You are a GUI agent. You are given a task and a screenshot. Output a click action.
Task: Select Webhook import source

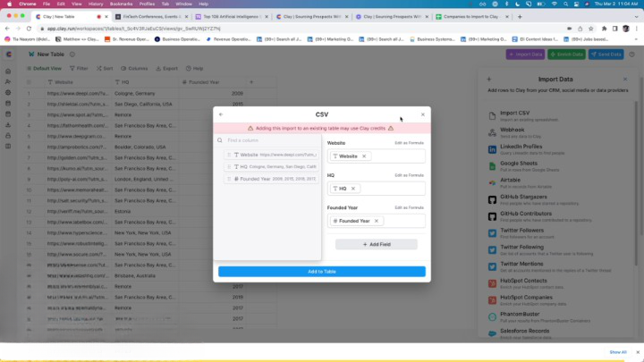point(558,132)
